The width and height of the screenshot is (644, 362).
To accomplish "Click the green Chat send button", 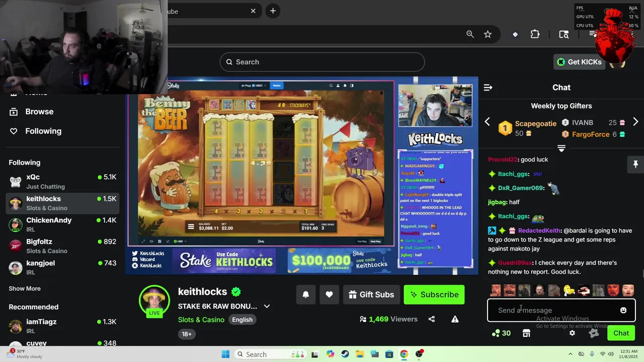I will click(x=621, y=333).
